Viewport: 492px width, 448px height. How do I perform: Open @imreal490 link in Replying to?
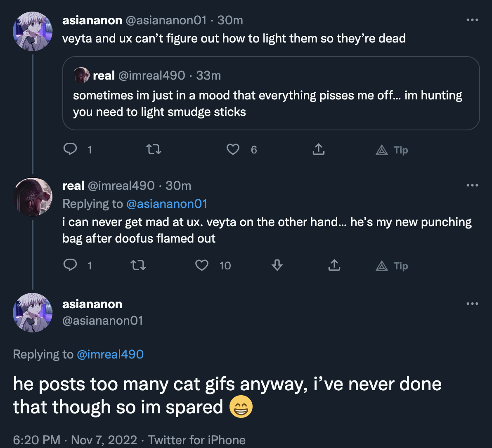[x=110, y=354]
